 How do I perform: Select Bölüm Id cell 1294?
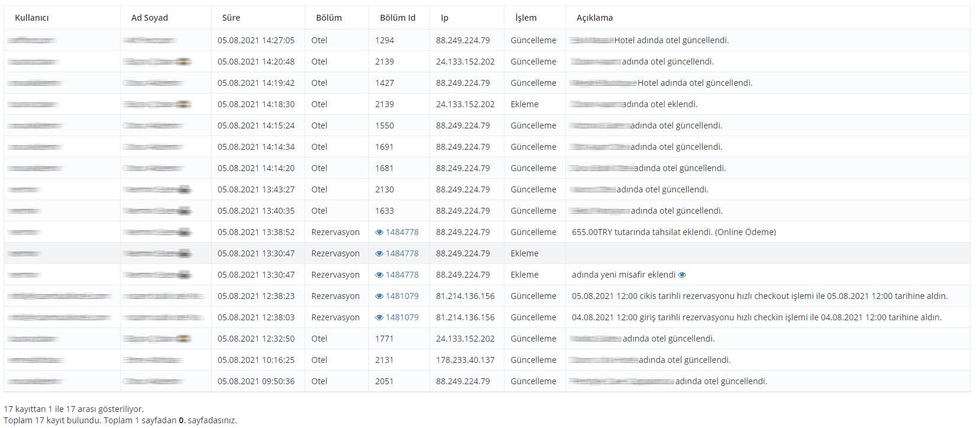[x=384, y=40]
